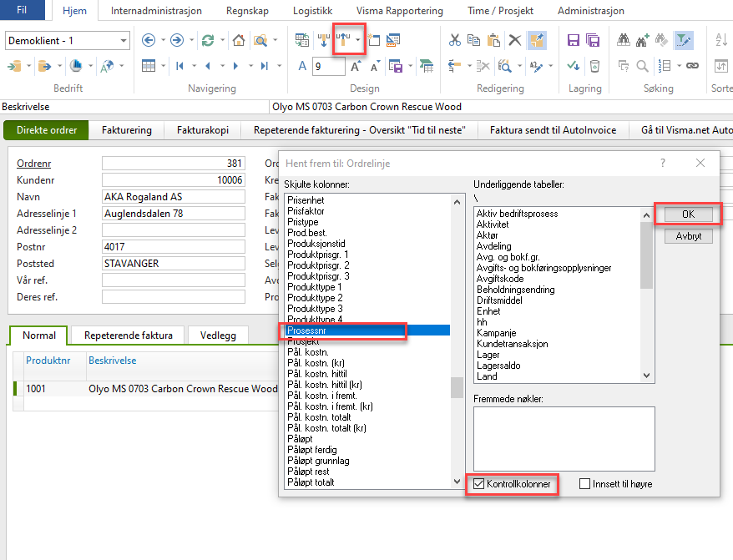
Task: Go back with the blue left arrow
Action: (149, 41)
